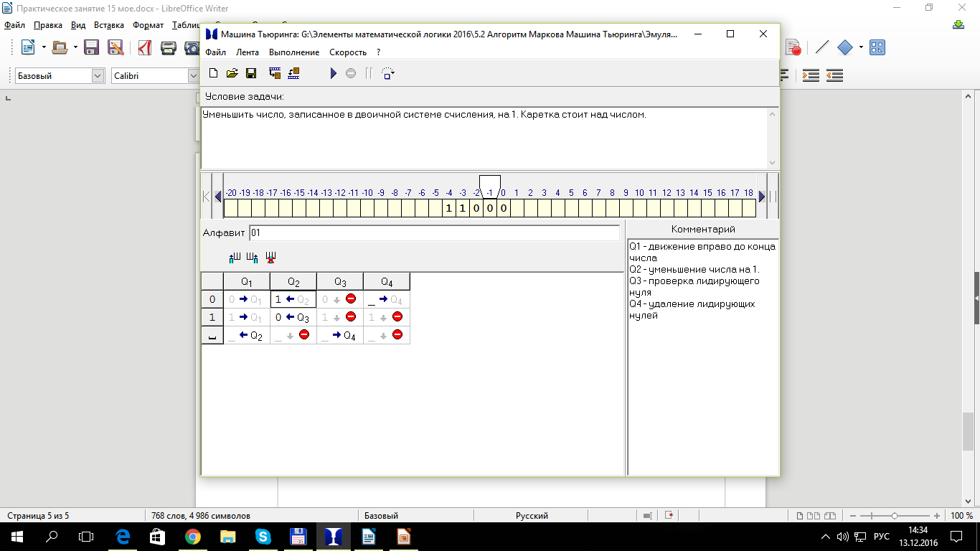Image resolution: width=980 pixels, height=551 pixels.
Task: Open a Turing machine program file
Action: click(x=232, y=73)
